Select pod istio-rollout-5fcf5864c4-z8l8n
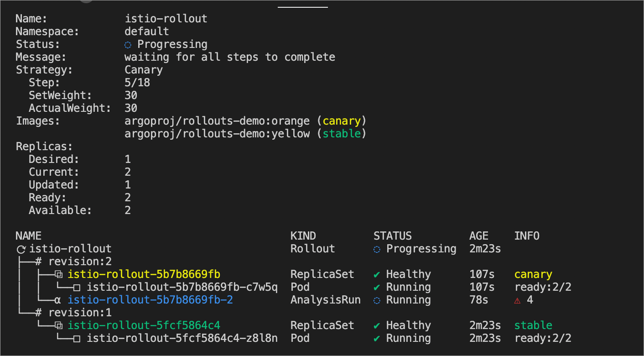The width and height of the screenshot is (644, 356). (182, 339)
